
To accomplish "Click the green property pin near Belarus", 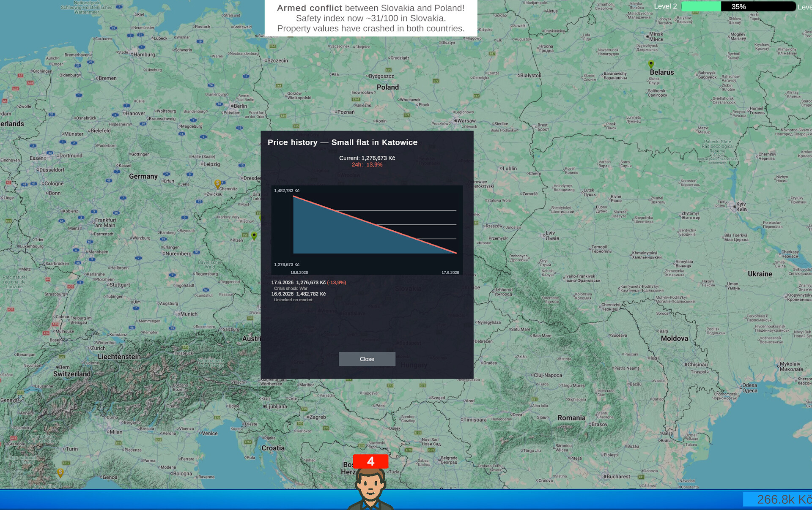I will click(651, 64).
